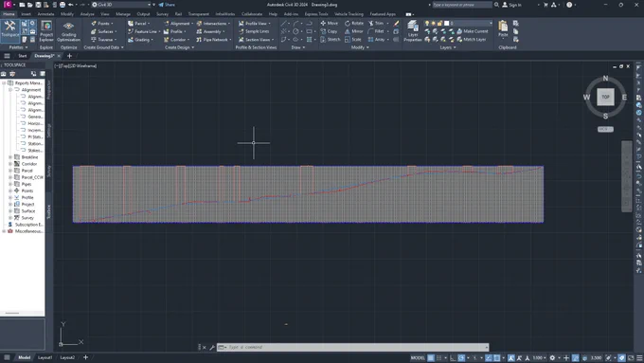
Task: Select the Copy modify tool
Action: pos(329,31)
